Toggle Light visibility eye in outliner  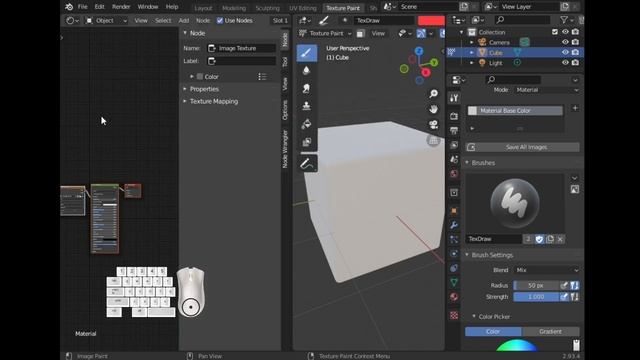point(565,62)
